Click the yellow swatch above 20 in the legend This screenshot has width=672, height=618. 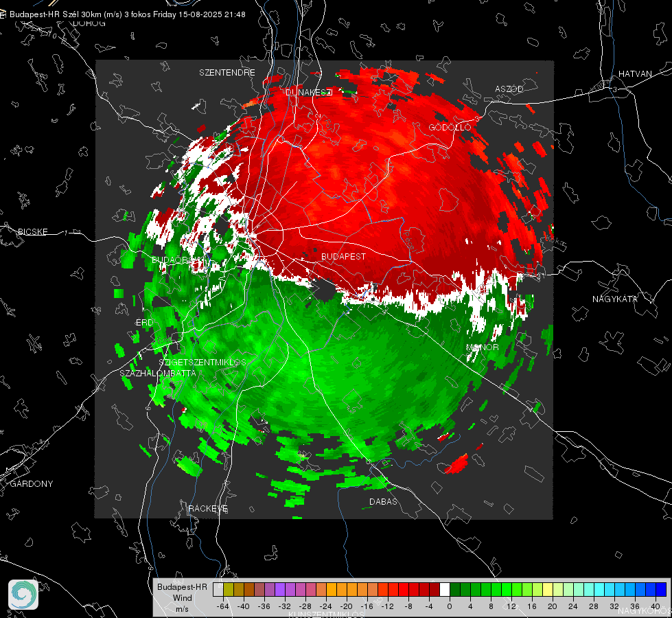548,590
